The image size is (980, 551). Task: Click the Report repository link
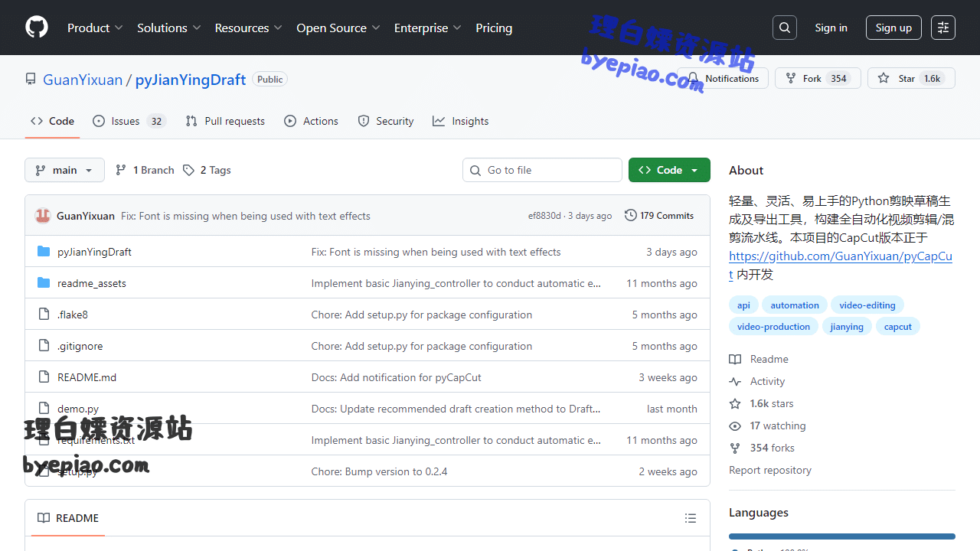770,470
